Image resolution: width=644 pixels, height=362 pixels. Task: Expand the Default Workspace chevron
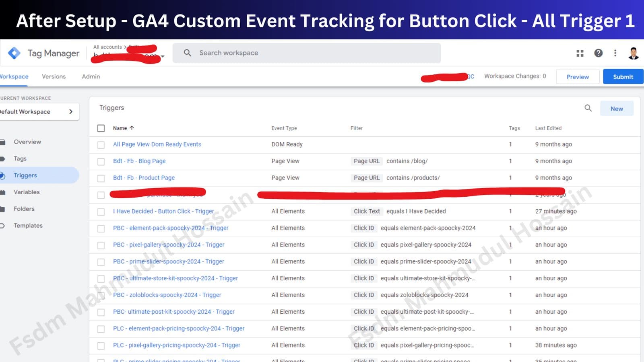71,111
